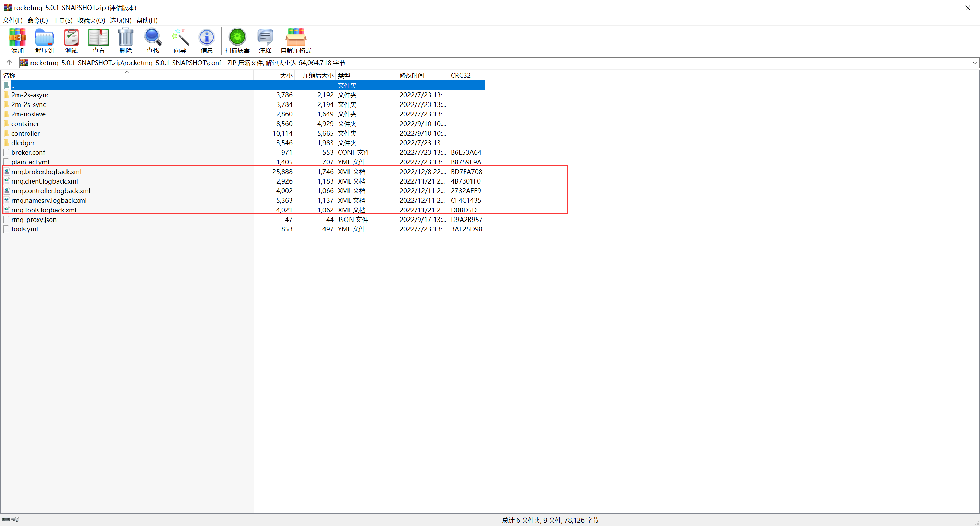Click the Delete (删除) trash icon

[x=125, y=41]
